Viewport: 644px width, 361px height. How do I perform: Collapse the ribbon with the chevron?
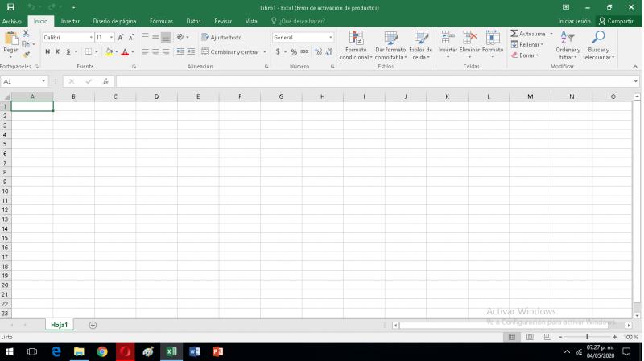(x=635, y=67)
